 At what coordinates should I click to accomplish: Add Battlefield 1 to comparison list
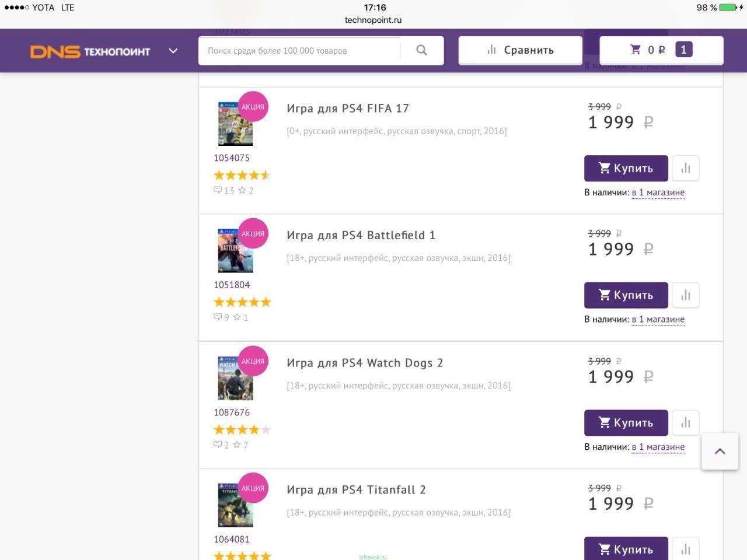tap(686, 296)
